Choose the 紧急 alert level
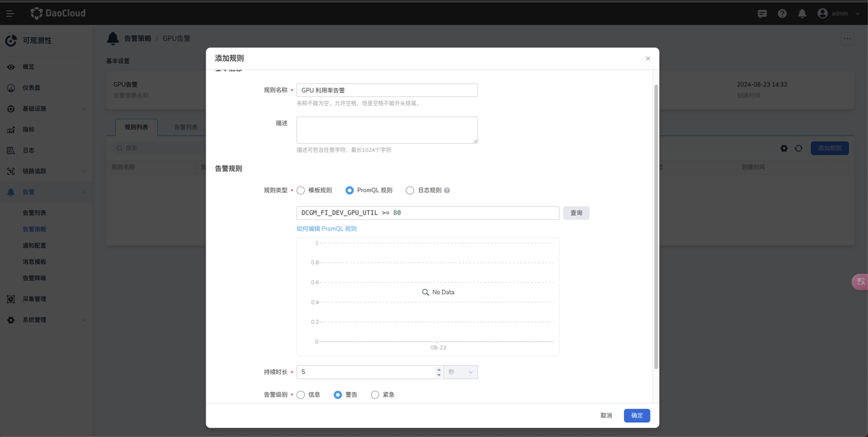 (375, 395)
